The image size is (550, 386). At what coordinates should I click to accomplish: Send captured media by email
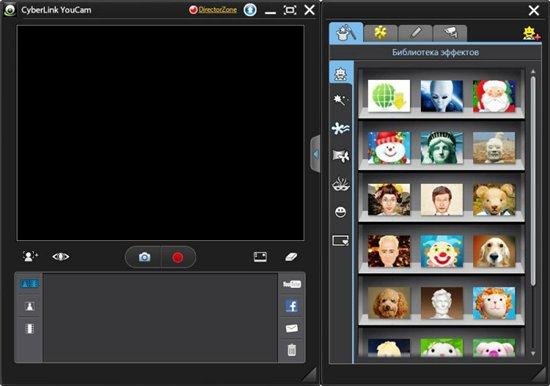292,328
